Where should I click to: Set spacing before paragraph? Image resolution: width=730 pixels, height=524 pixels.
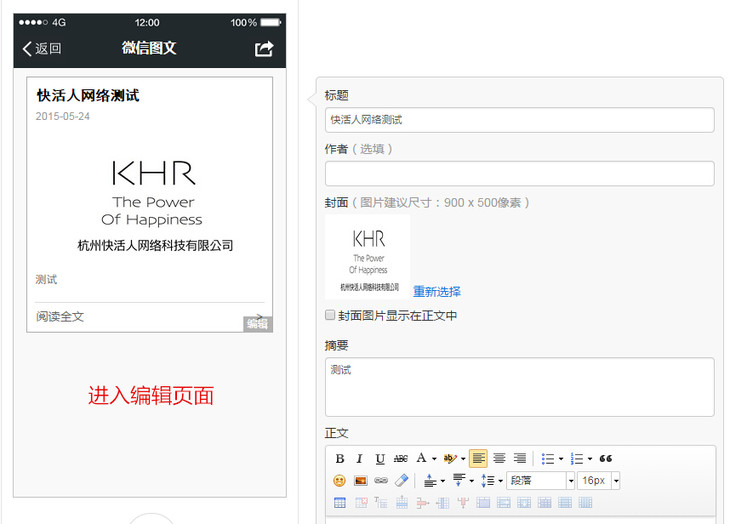pos(430,480)
